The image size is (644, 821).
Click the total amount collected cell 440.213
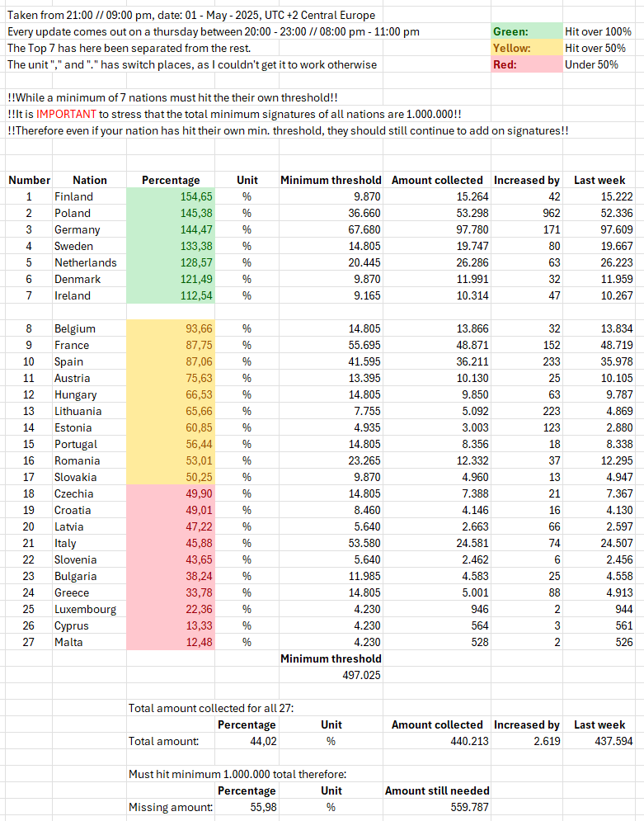pos(437,741)
